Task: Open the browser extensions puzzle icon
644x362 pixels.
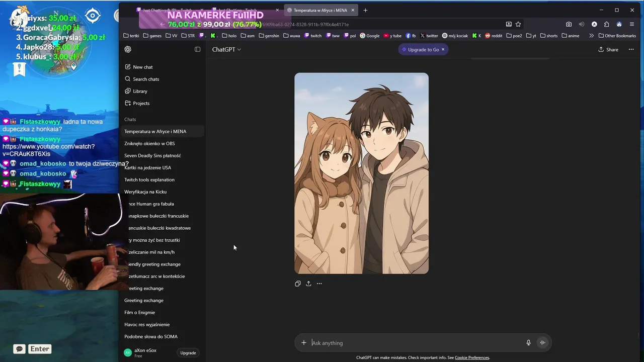Action: tap(606, 24)
